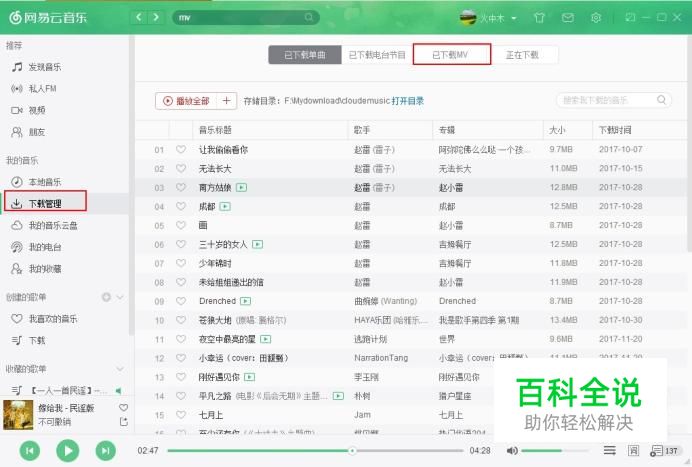Like the song 夜空中最亮的星
Viewport: 692px width, 467px height.
[181, 339]
